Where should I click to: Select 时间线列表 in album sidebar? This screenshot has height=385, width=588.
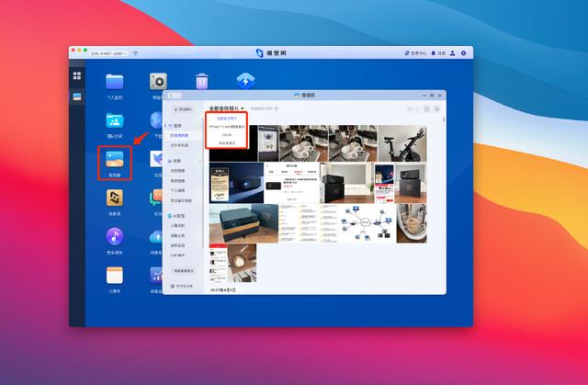(180, 135)
